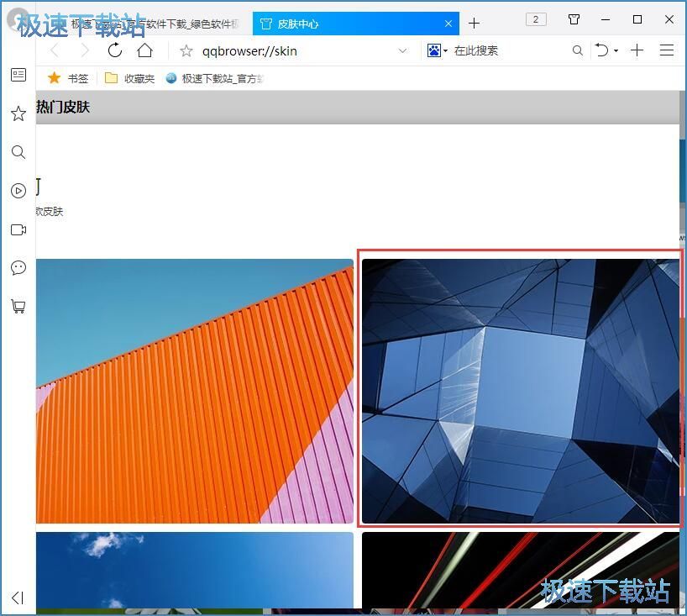Expand the undo closed tab dropdown arrow
The image size is (687, 616).
pyautogui.click(x=616, y=51)
